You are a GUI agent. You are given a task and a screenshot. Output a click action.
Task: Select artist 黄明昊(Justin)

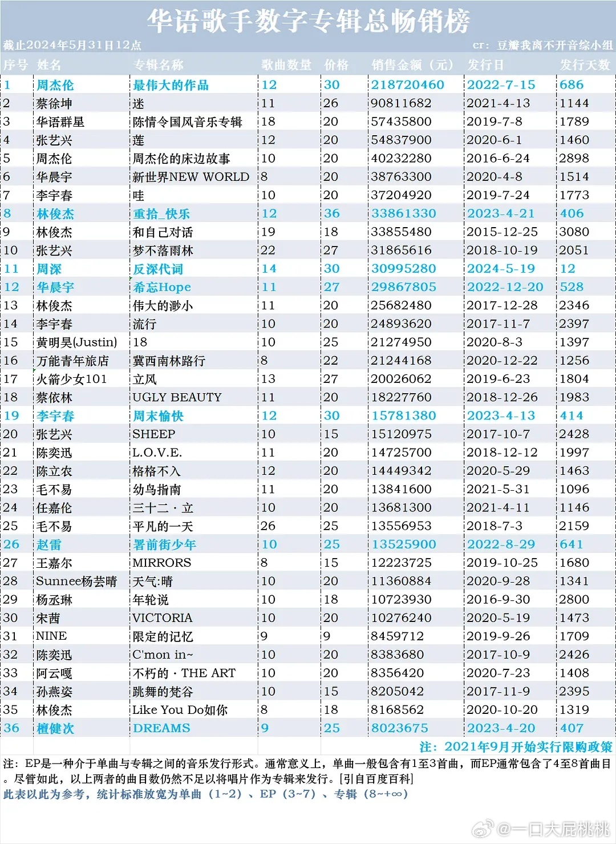[x=76, y=342]
